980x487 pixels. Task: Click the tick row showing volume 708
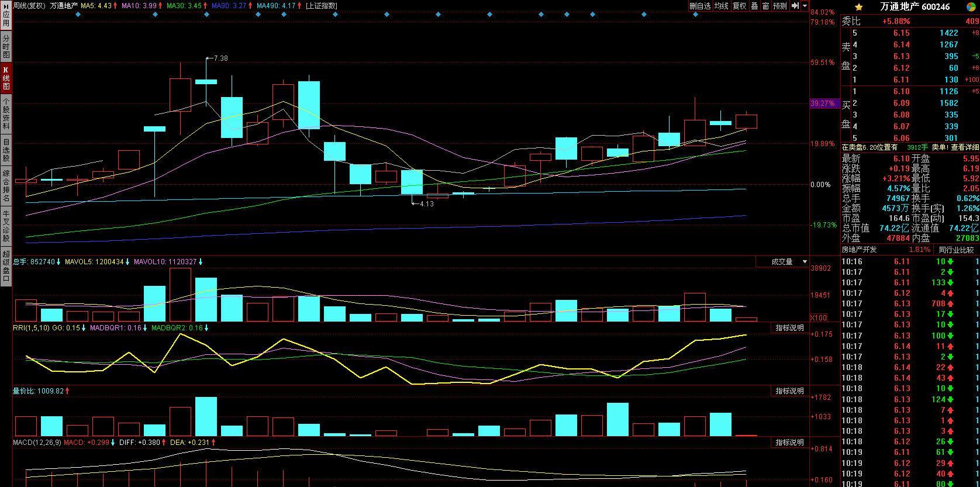[x=910, y=304]
